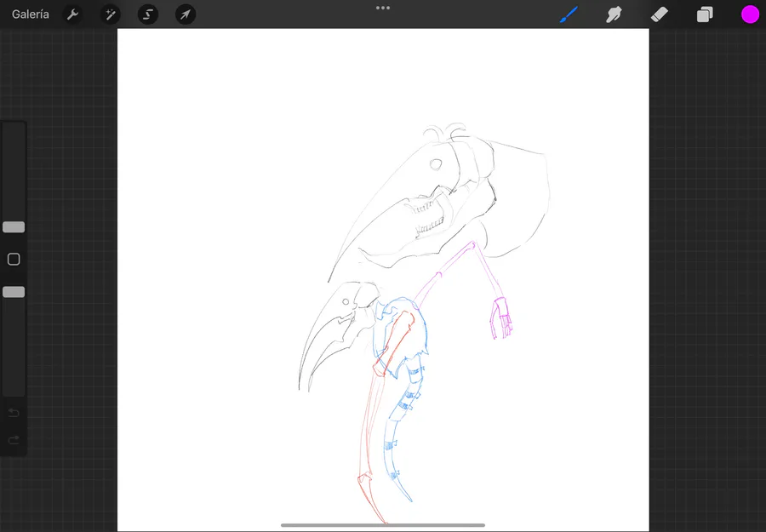Tap the home indicator bar at bottom
The image size is (766, 532).
click(383, 525)
